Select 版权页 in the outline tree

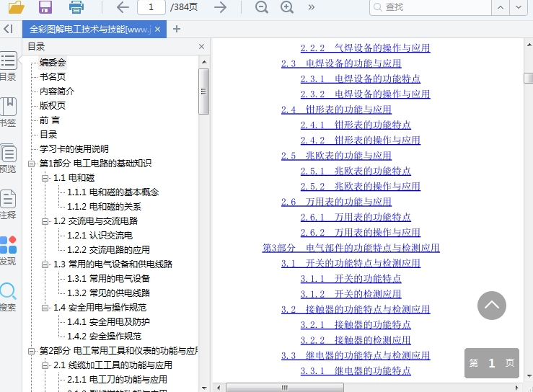tap(53, 106)
